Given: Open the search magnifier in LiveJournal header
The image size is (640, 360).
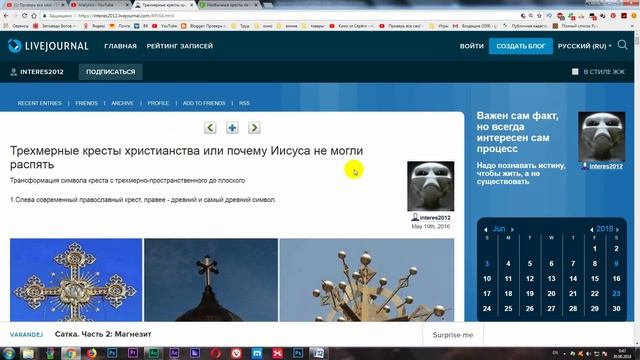Looking at the screenshot, I should 622,45.
